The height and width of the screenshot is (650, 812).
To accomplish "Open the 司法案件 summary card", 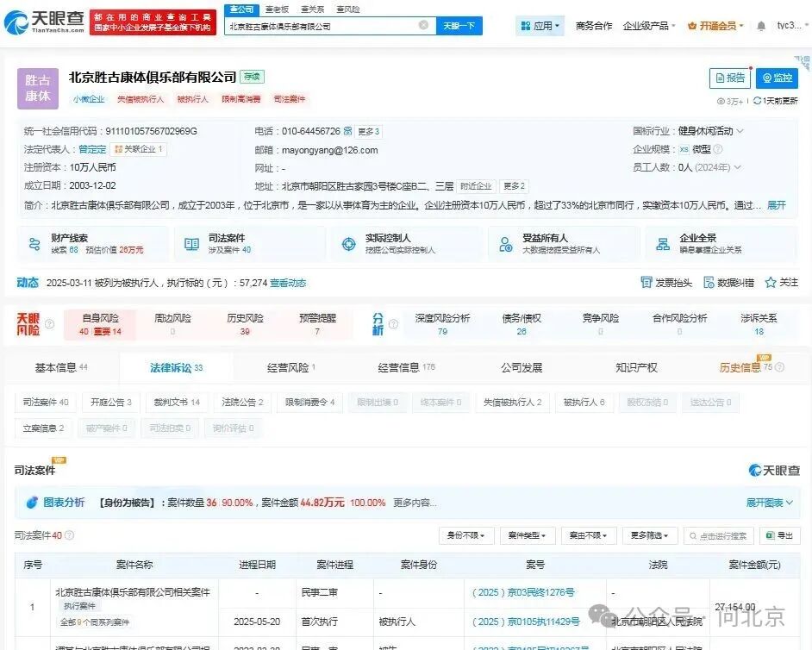I will pos(250,243).
